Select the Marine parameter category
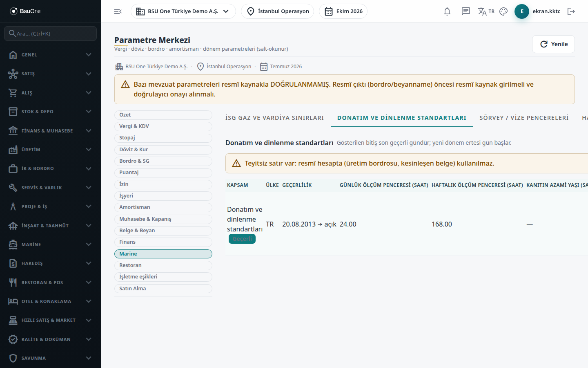 click(163, 254)
